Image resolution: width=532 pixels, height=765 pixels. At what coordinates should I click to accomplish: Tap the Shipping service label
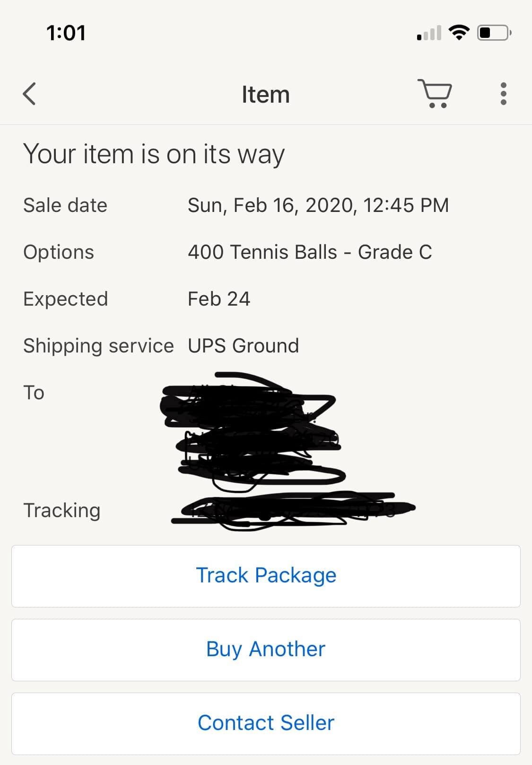point(98,346)
